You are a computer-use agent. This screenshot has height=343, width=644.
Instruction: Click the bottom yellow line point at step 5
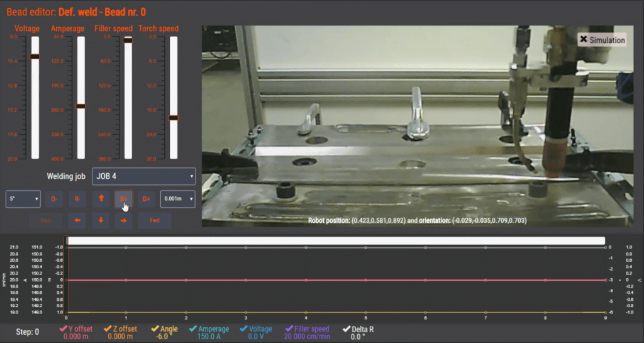coord(365,313)
